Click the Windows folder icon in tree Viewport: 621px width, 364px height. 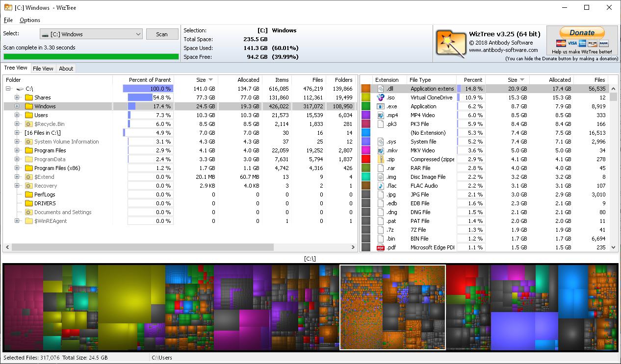point(29,106)
